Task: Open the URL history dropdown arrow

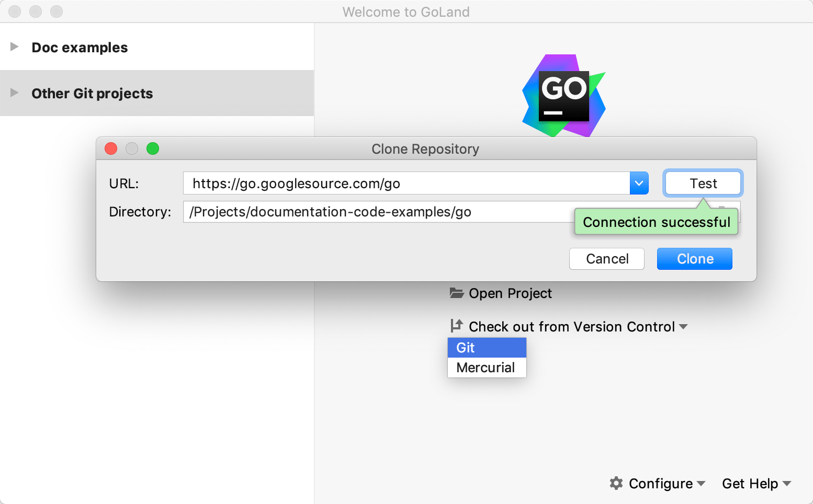Action: 639,184
